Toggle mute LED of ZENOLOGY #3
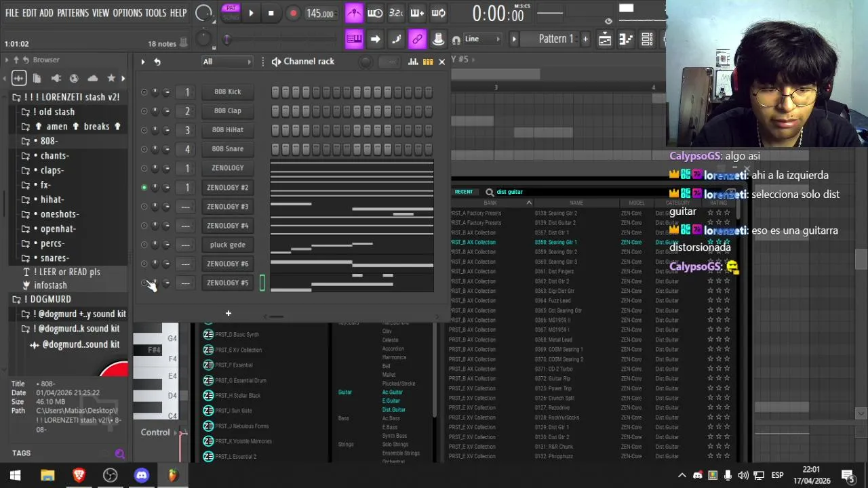Image resolution: width=868 pixels, height=488 pixels. pos(144,206)
